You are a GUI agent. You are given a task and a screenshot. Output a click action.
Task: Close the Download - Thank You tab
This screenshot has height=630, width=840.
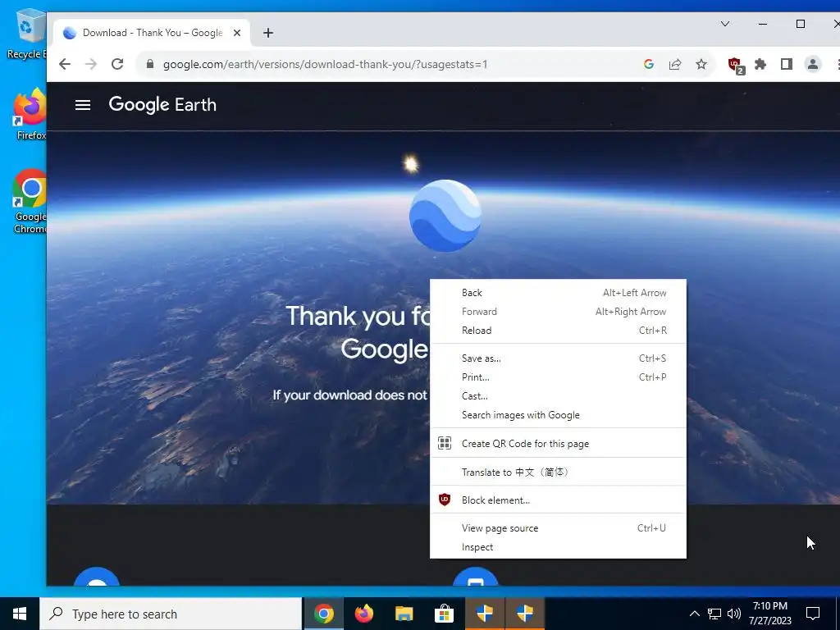[237, 33]
